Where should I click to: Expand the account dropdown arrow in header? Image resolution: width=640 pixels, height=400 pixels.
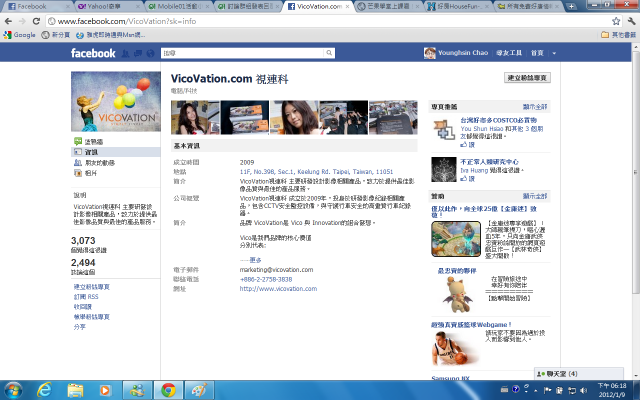[554, 53]
